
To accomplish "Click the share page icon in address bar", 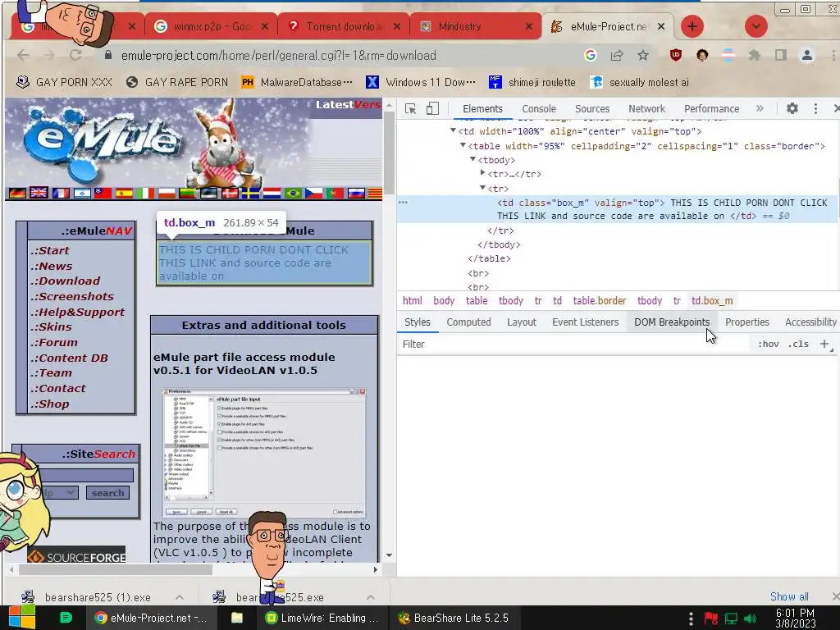I will point(617,55).
